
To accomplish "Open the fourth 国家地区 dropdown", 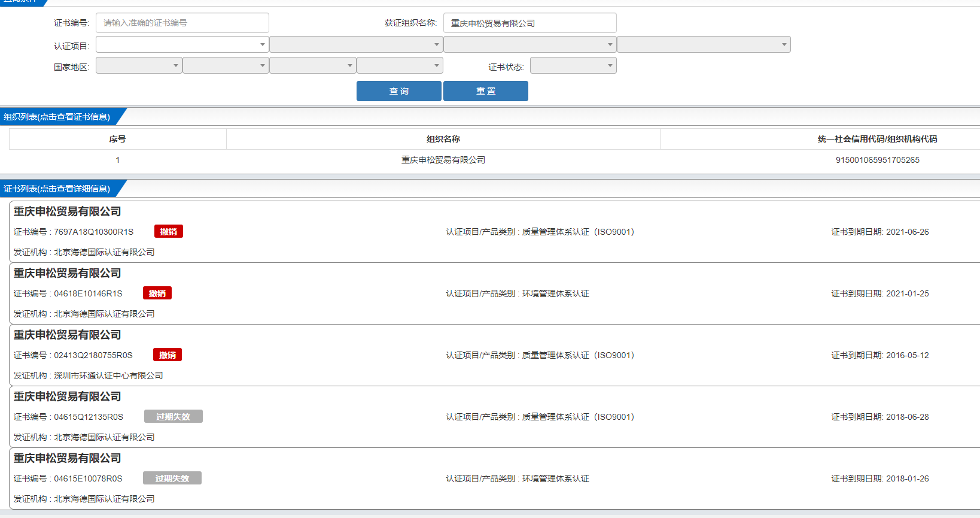I will pos(400,65).
